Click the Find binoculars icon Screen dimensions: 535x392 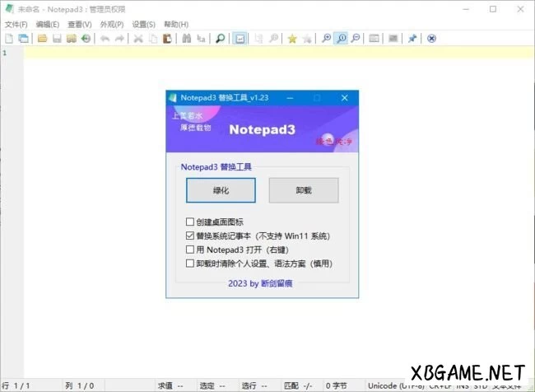click(x=187, y=39)
